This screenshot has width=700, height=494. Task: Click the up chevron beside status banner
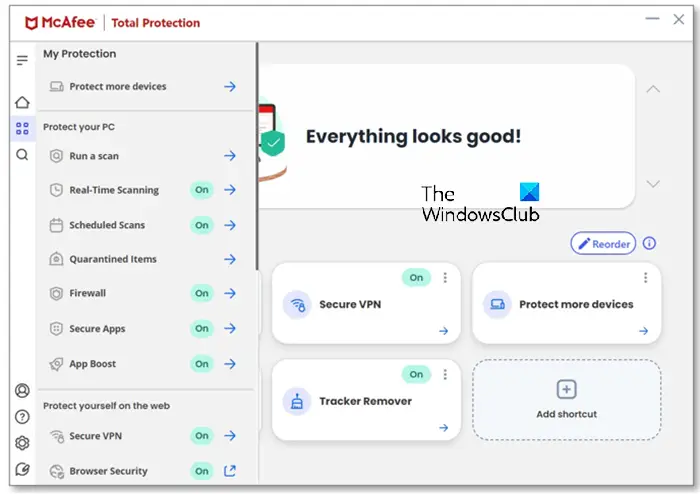point(653,89)
